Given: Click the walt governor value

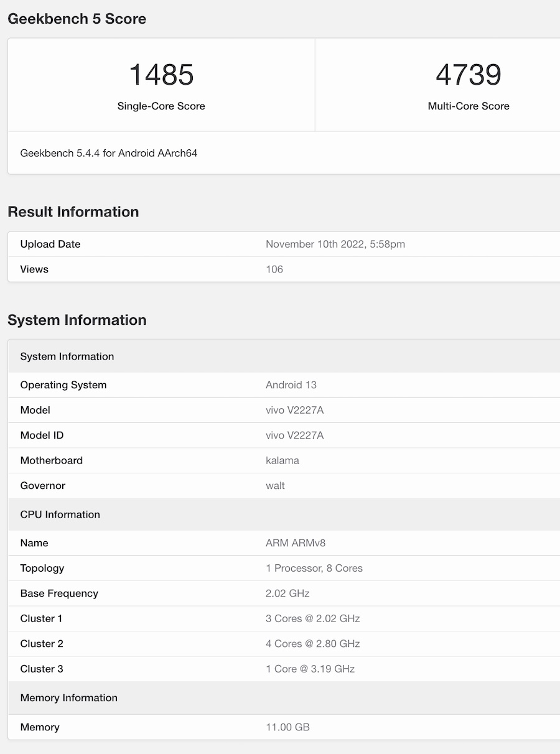Looking at the screenshot, I should click(275, 486).
